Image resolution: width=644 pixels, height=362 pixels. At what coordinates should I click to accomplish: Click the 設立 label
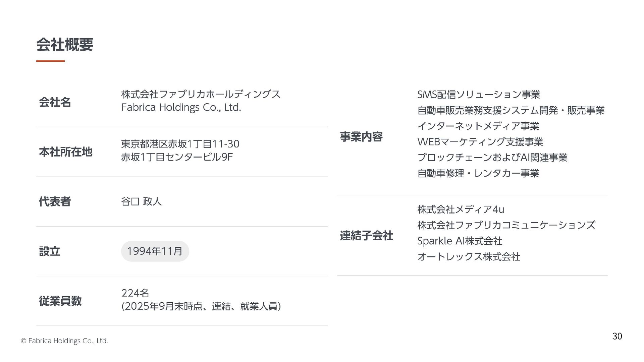(50, 251)
